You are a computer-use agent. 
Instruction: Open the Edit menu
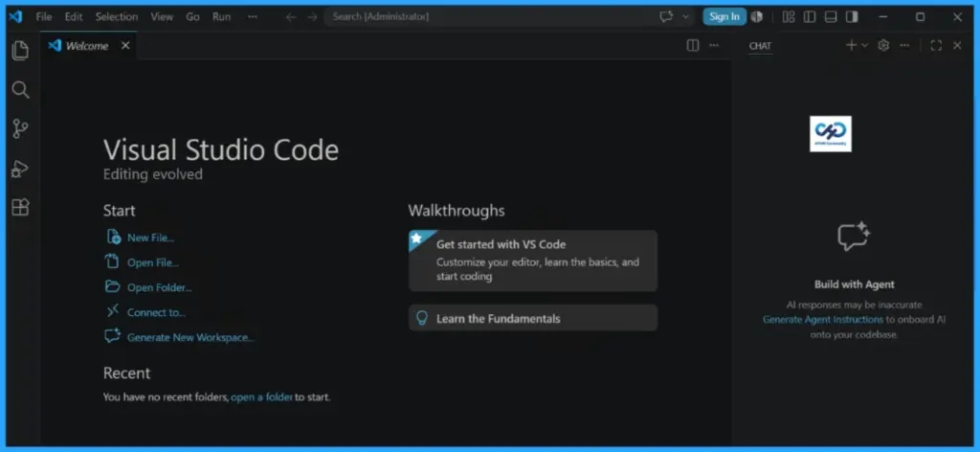pyautogui.click(x=74, y=17)
